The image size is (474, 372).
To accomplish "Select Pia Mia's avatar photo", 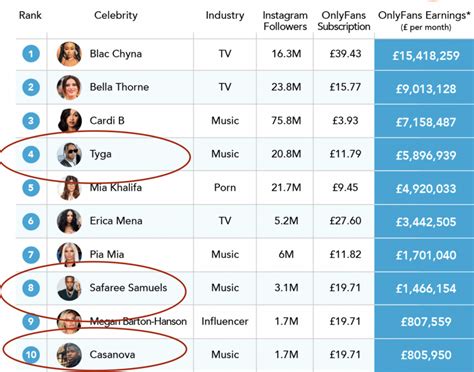I will pos(69,255).
